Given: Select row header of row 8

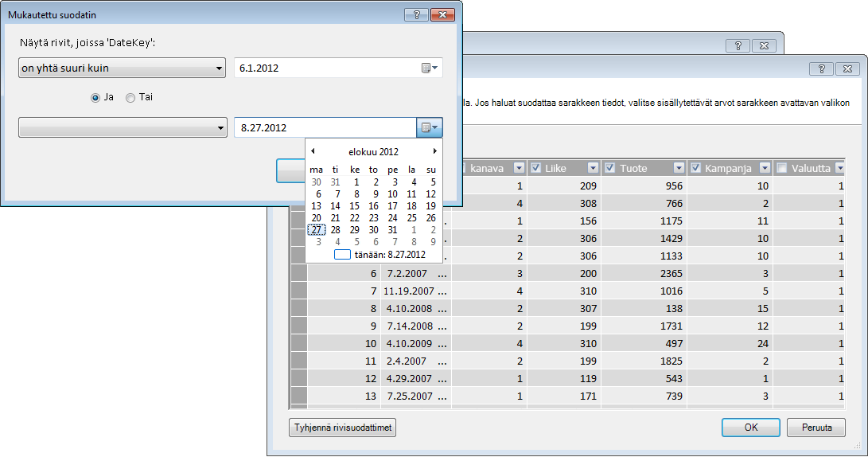Looking at the screenshot, I should click(299, 309).
